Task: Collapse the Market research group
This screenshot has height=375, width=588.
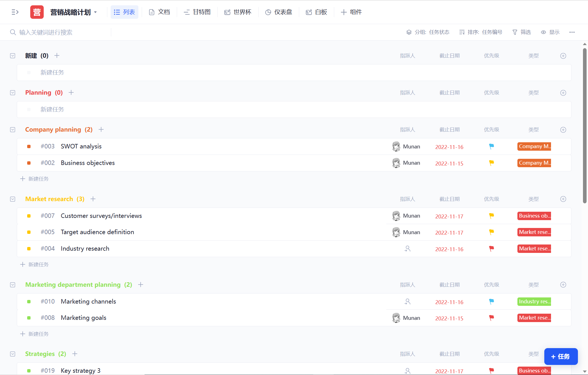Action: point(13,199)
